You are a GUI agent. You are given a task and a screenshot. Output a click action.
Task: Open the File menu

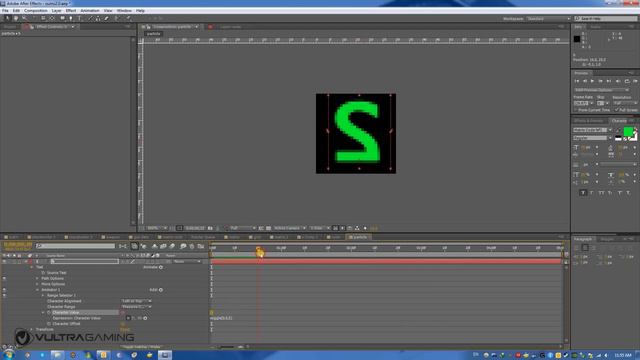pyautogui.click(x=5, y=11)
